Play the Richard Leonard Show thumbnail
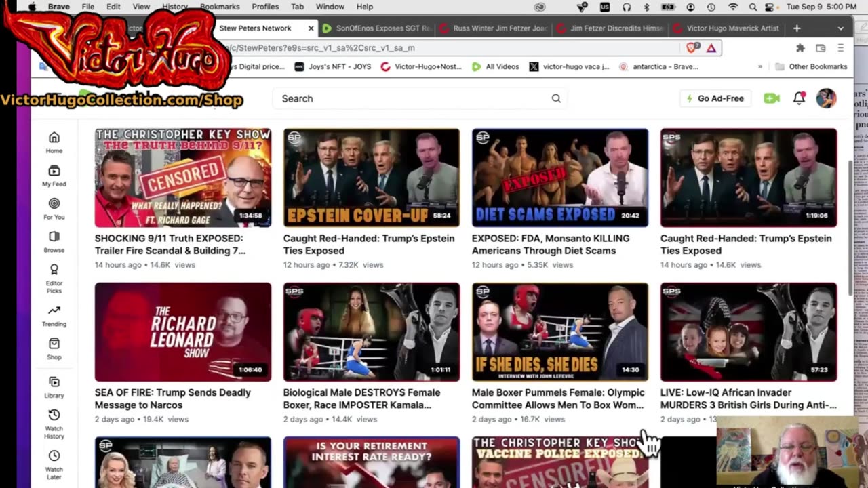 pyautogui.click(x=183, y=332)
